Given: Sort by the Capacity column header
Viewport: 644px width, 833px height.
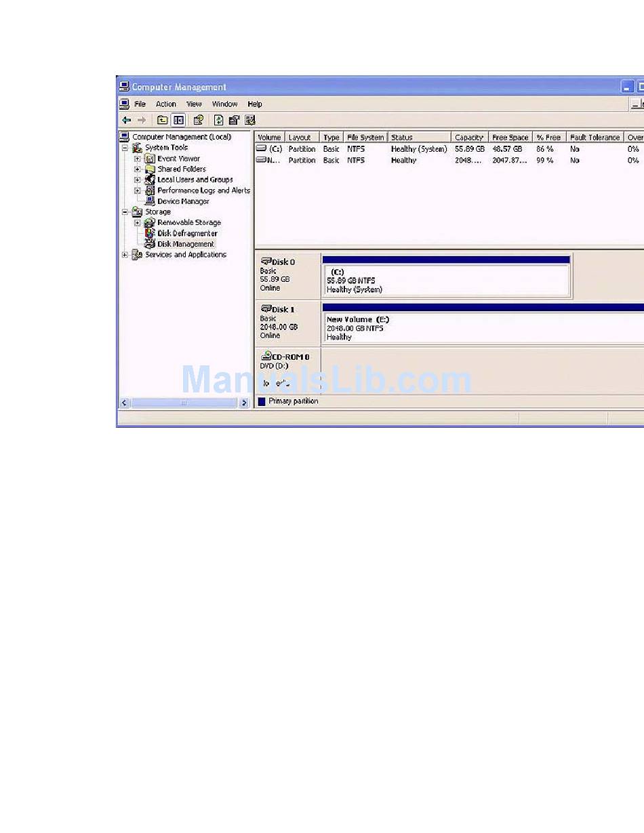Looking at the screenshot, I should point(469,138).
